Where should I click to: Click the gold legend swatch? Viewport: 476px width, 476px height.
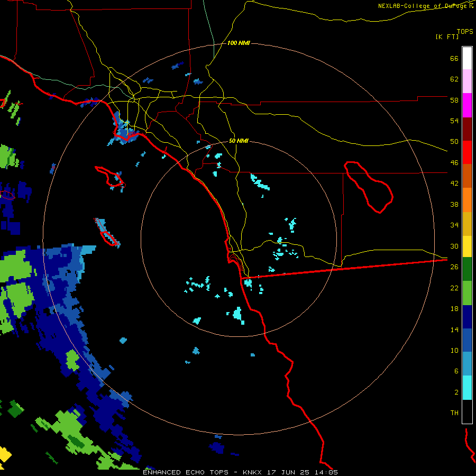467,224
